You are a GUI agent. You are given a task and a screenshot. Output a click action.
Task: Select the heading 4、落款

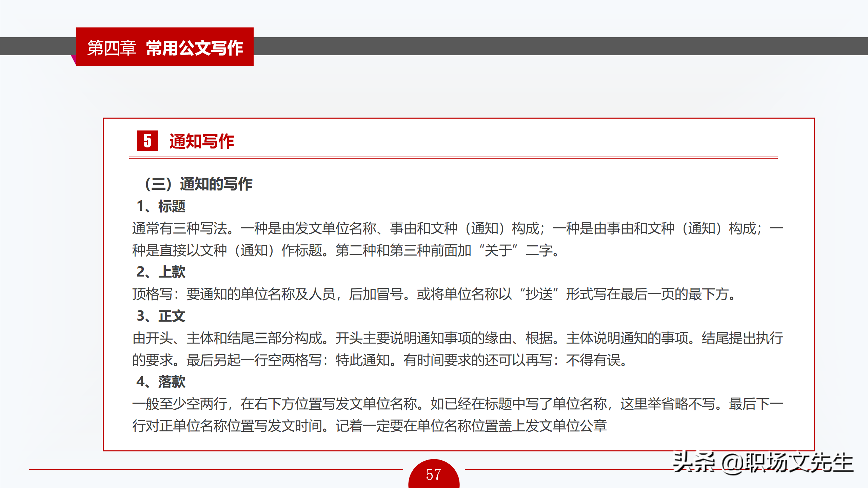(161, 382)
